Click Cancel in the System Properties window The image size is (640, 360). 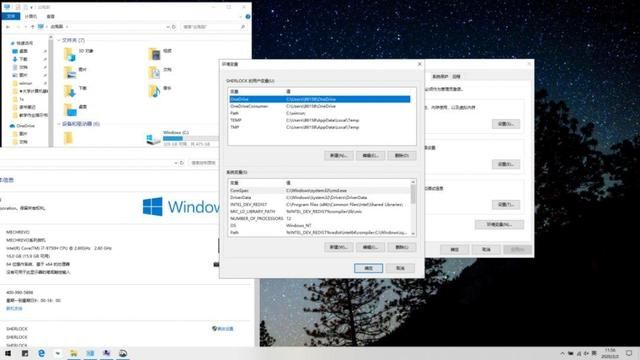coord(486,249)
